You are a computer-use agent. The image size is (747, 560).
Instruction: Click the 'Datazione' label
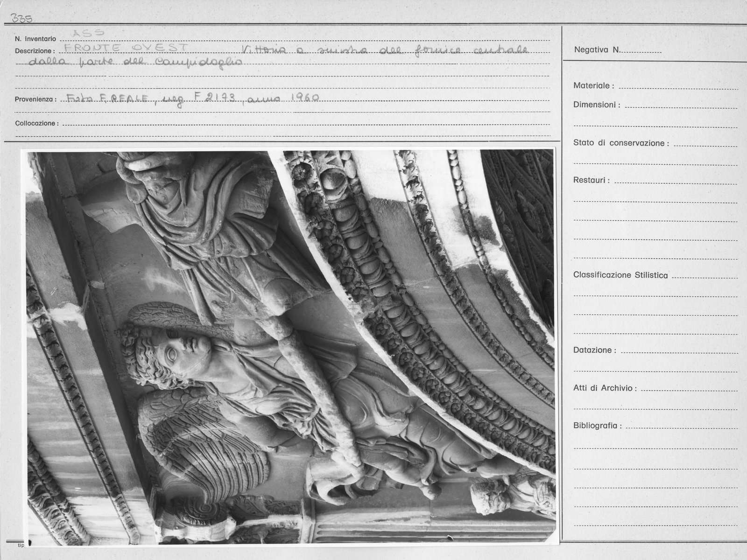tap(595, 350)
